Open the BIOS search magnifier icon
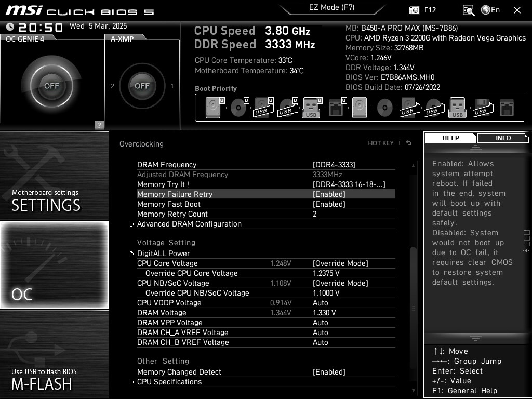Screen dimensions: 532x399 click(468, 10)
